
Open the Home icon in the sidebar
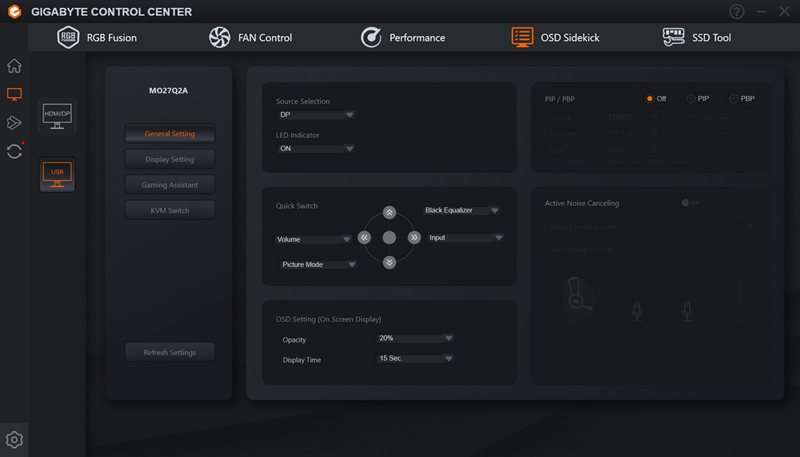(x=14, y=66)
